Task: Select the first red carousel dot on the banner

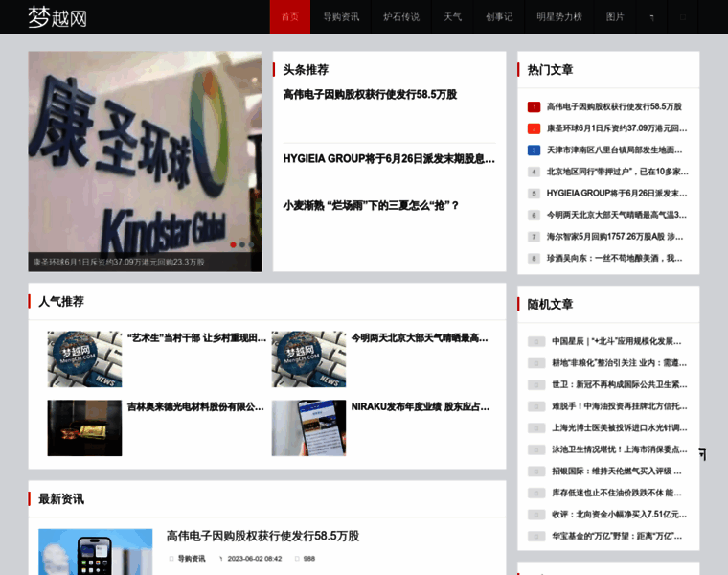Action: (x=233, y=244)
